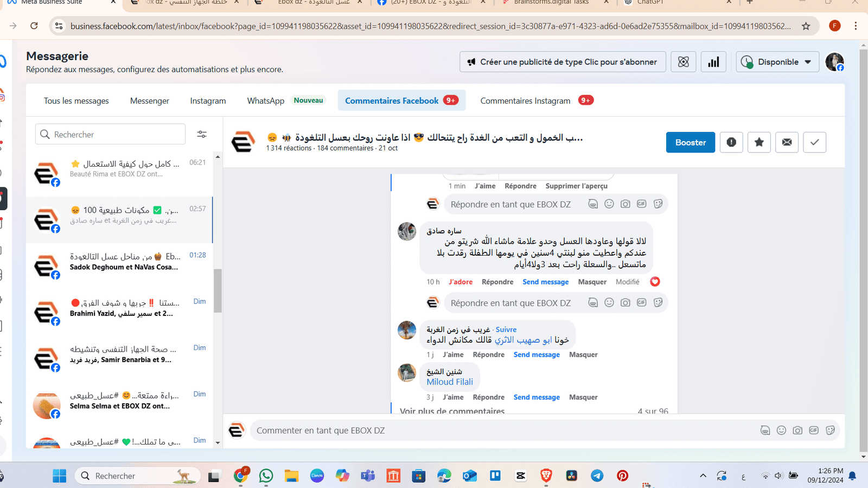Image resolution: width=868 pixels, height=488 pixels.
Task: Click the automations icon in the header
Action: point(684,62)
